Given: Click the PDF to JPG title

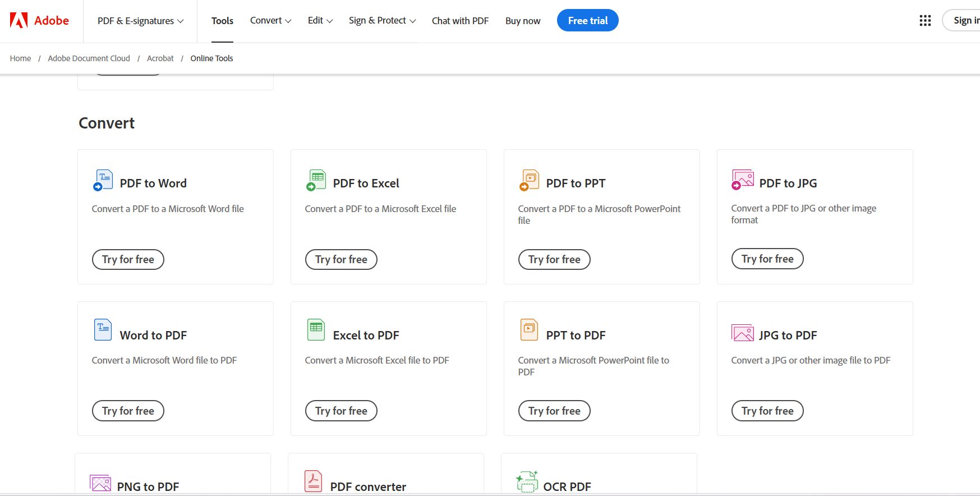Looking at the screenshot, I should coord(788,183).
